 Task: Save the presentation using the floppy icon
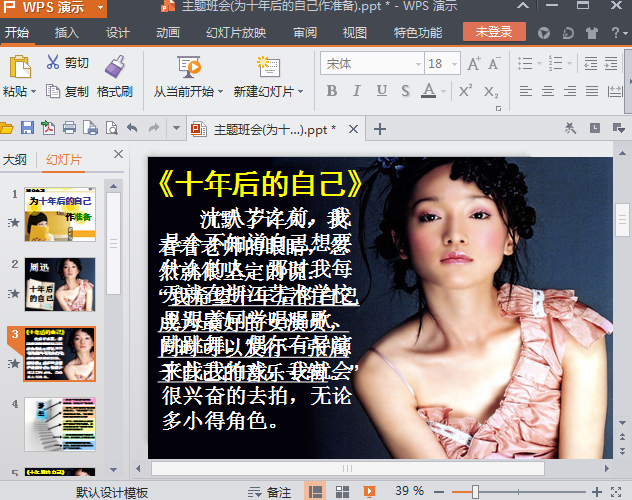click(x=27, y=128)
